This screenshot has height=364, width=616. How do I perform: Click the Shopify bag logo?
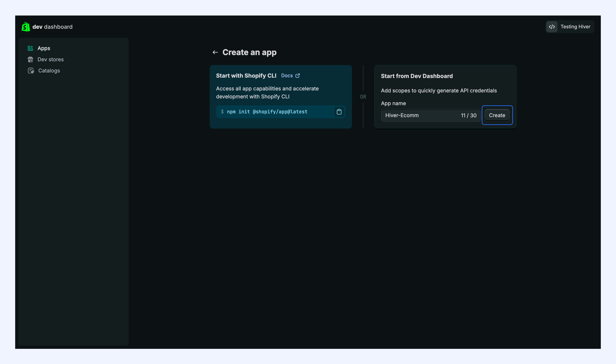26,27
